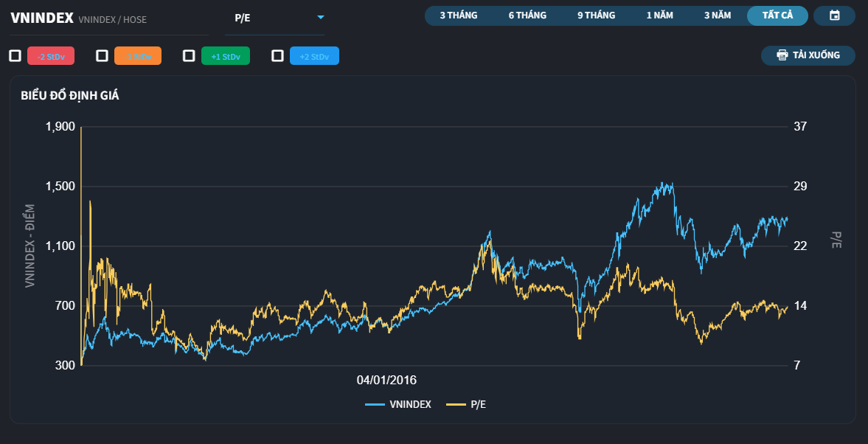Switch to 3 NĂM view

click(x=718, y=15)
